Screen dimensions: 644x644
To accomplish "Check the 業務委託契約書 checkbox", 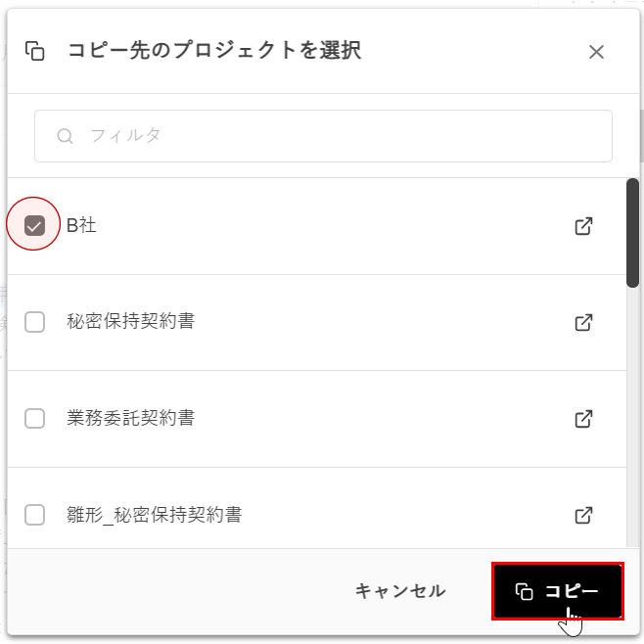I will [x=34, y=418].
